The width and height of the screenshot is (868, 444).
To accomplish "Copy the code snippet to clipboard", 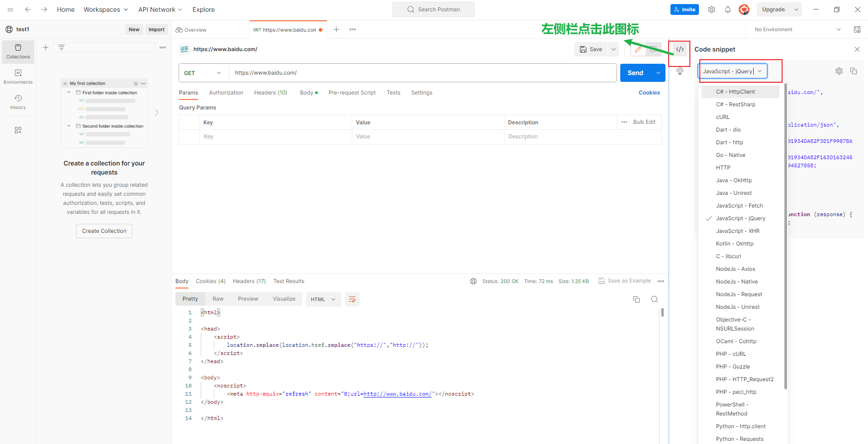I will pyautogui.click(x=854, y=71).
